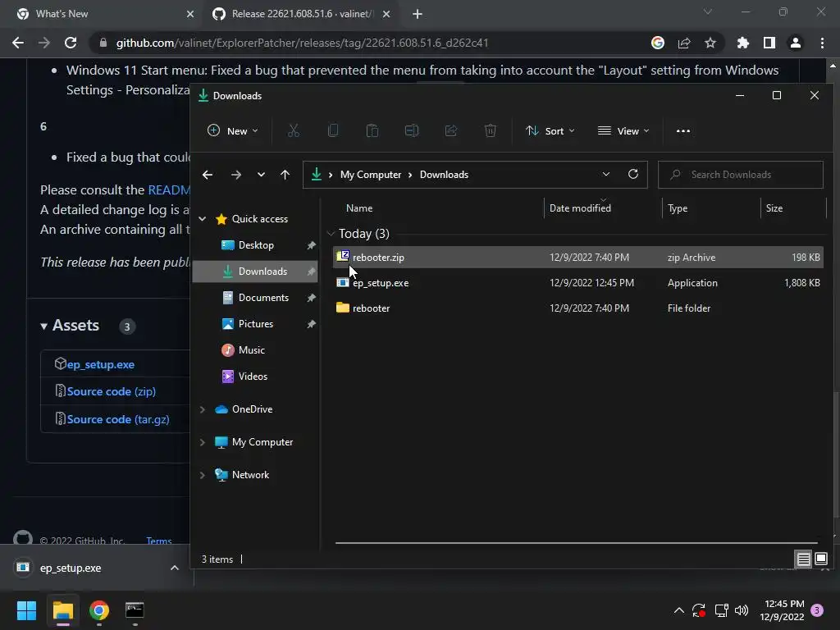Expand the Network tree node
Image resolution: width=840 pixels, height=630 pixels.
click(x=203, y=475)
